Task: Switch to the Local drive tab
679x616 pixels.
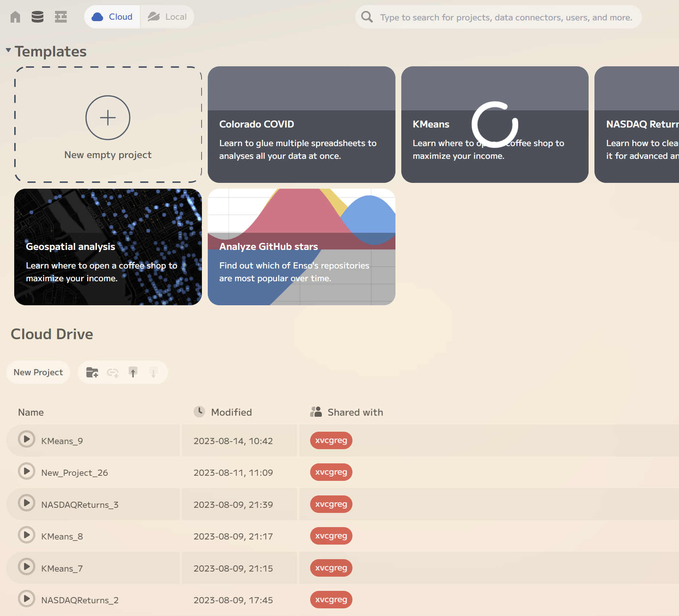Action: (168, 16)
